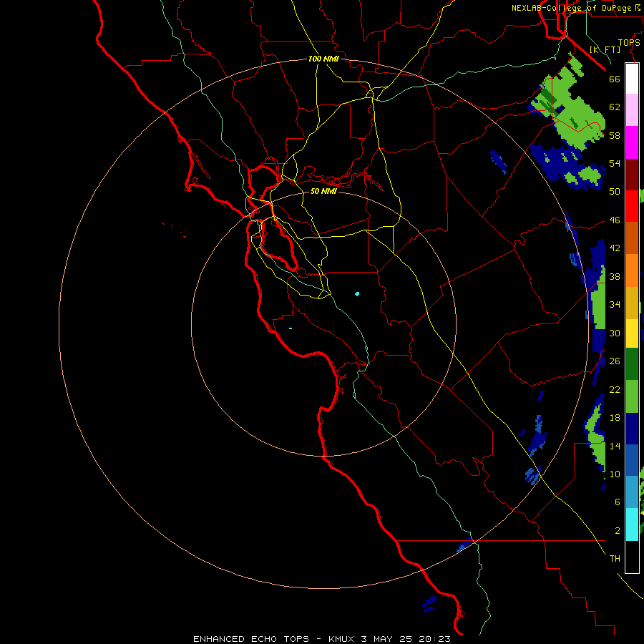The height and width of the screenshot is (644, 644).
Task: Click the bright yellow legend swatch
Action: (x=632, y=333)
